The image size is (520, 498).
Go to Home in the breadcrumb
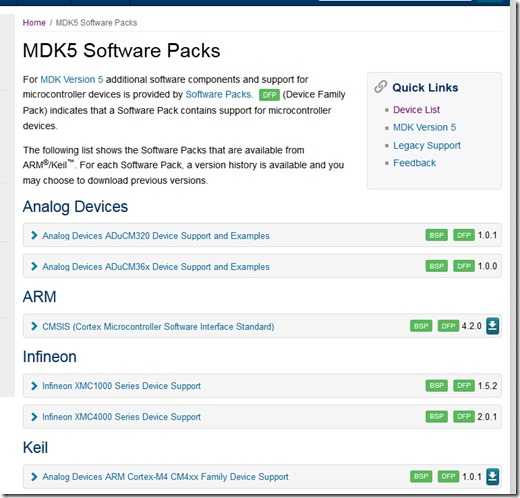[34, 23]
